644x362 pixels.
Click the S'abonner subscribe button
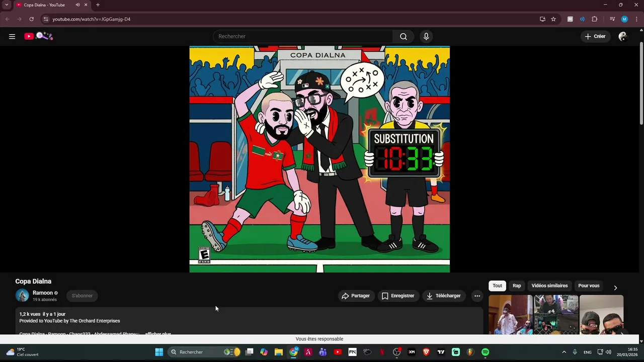(x=82, y=296)
